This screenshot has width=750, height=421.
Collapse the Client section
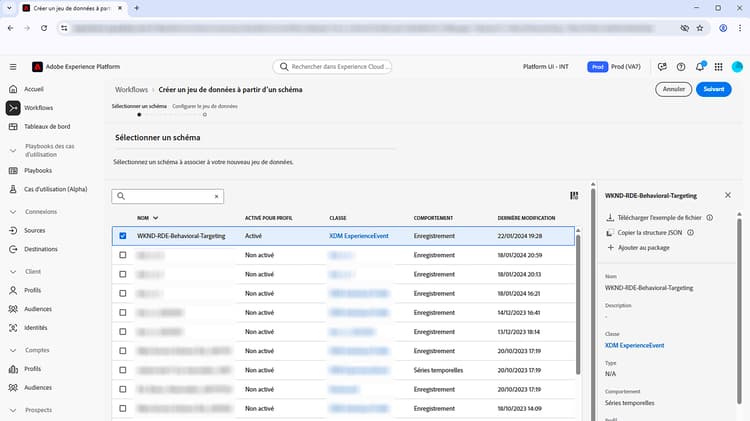click(13, 271)
